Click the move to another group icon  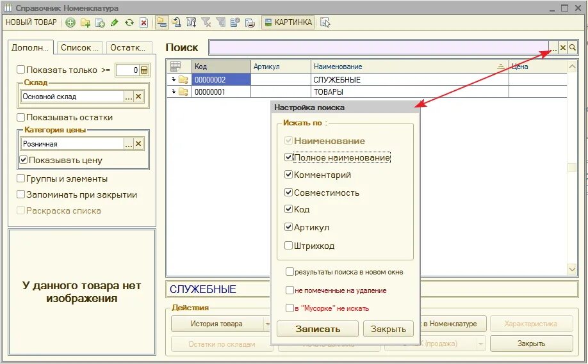pyautogui.click(x=177, y=22)
